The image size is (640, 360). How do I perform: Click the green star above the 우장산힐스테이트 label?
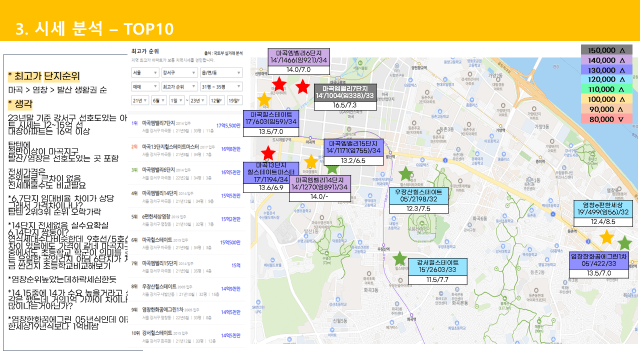click(405, 173)
